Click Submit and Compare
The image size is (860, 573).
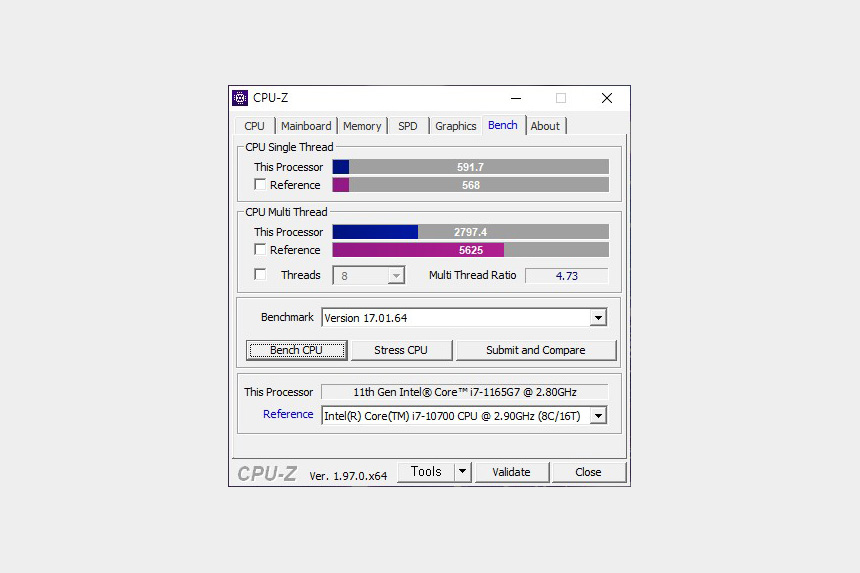click(x=536, y=350)
